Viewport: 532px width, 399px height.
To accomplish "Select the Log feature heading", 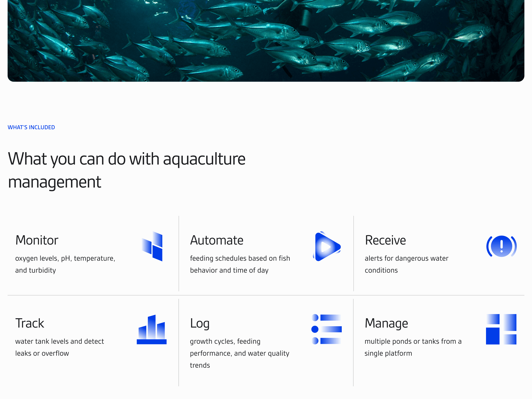I will point(200,324).
